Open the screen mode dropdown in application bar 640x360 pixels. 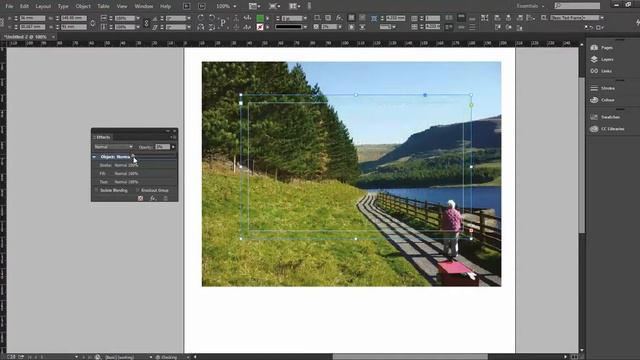pyautogui.click(x=274, y=6)
